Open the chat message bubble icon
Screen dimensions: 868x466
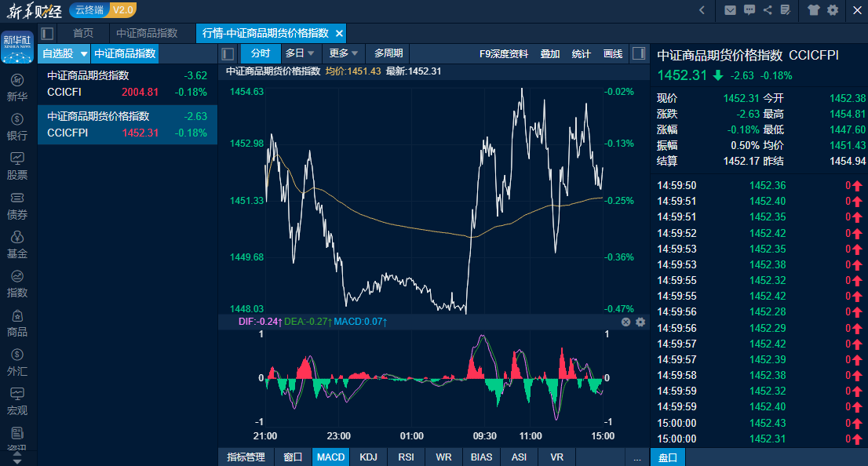coord(749,10)
